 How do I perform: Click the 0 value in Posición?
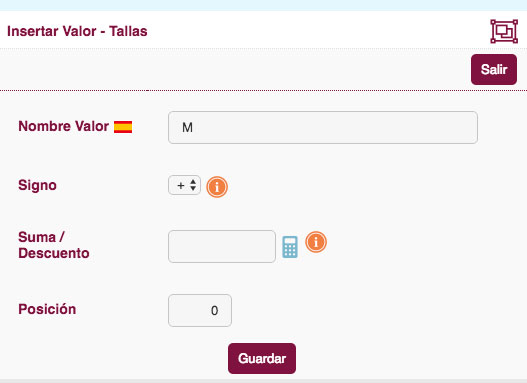tap(214, 310)
